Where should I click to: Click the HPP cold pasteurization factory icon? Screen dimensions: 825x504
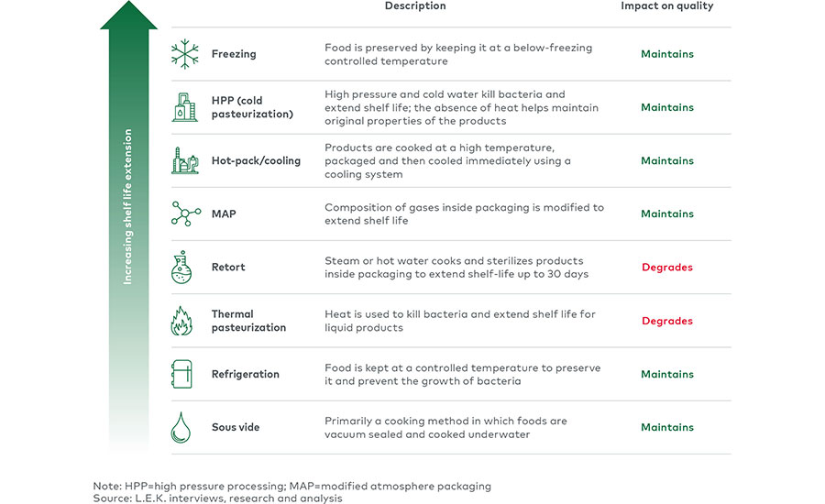point(184,107)
